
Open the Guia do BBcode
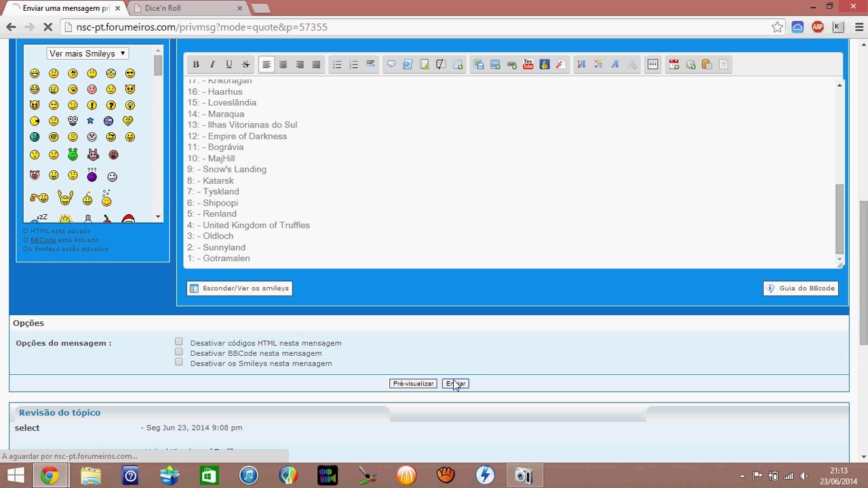[801, 288]
